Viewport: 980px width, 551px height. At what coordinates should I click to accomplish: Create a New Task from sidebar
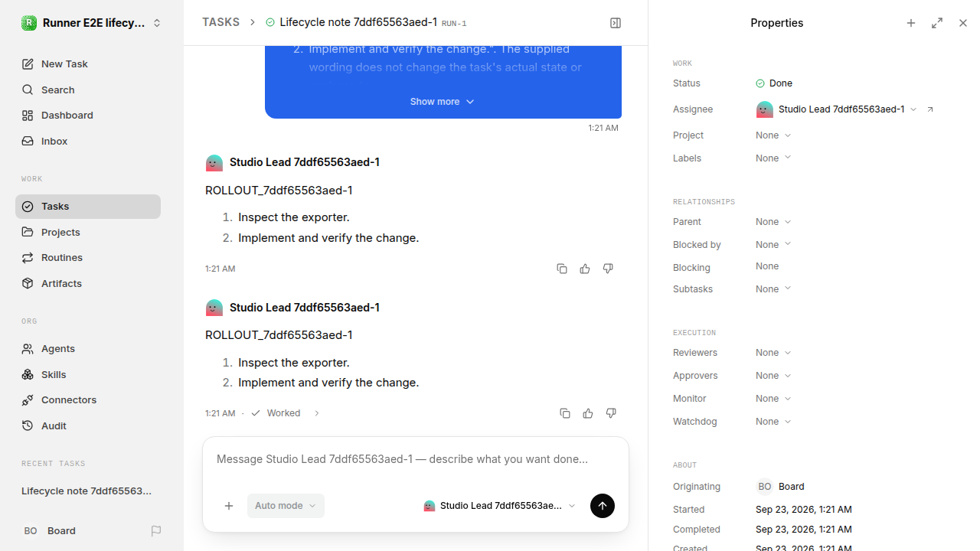(88, 64)
